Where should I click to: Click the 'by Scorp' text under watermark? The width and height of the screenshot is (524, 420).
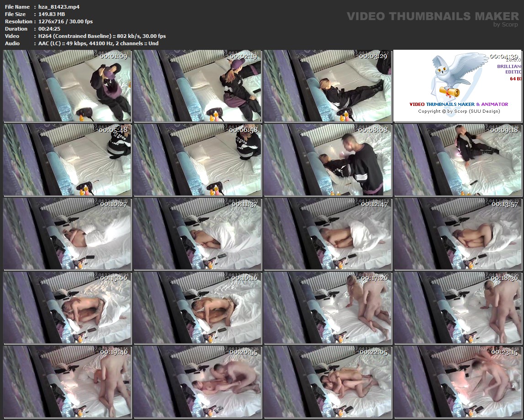coord(506,25)
